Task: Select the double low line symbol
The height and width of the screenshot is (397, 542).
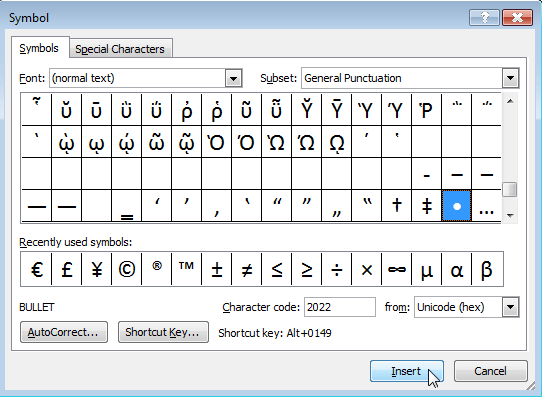Action: click(x=127, y=206)
